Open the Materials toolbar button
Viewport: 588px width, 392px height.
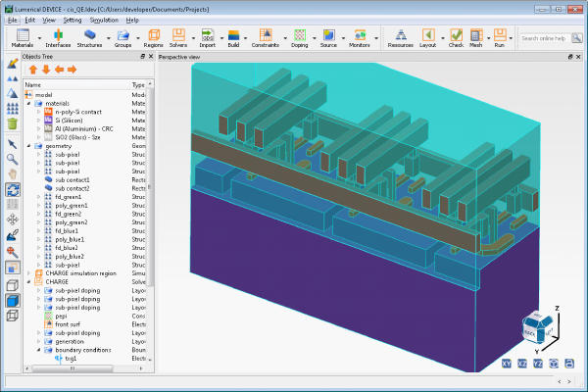23,38
